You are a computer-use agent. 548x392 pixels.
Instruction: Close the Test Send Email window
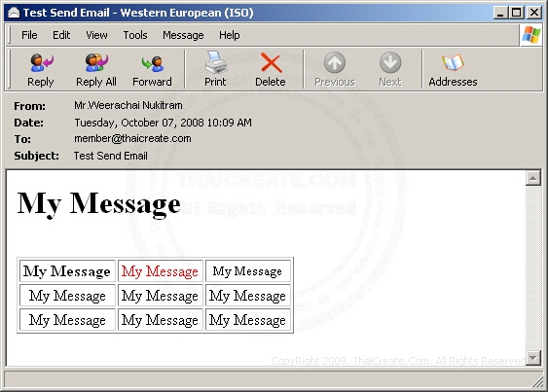534,13
